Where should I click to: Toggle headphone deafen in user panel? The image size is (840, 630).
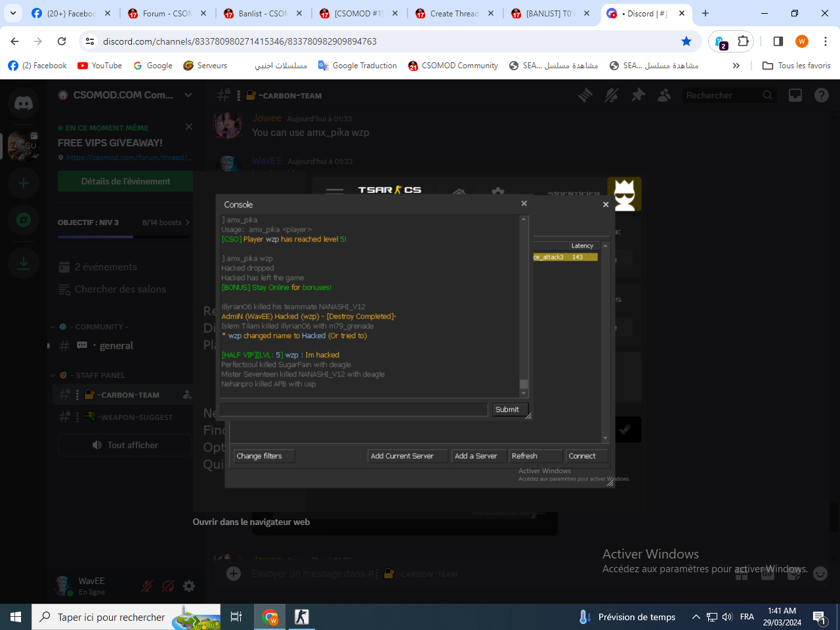[x=168, y=586]
